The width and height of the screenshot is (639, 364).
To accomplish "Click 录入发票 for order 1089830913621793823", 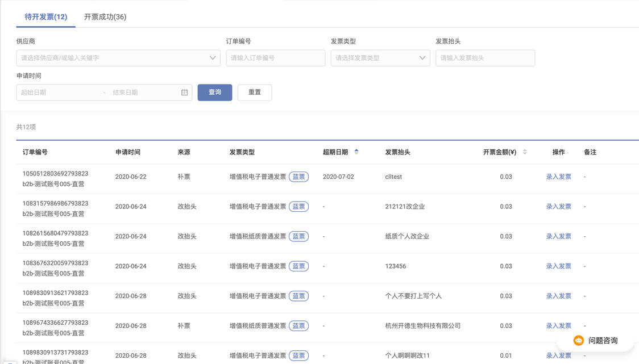I will point(559,296).
